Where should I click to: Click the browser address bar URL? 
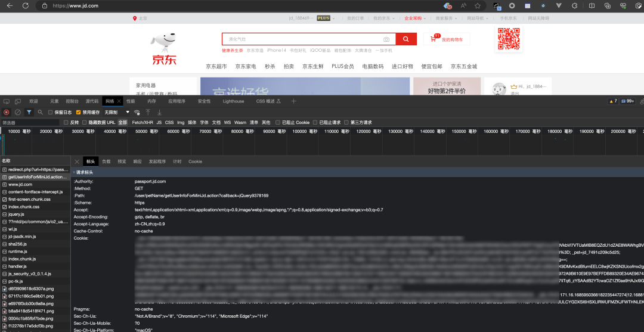[x=75, y=6]
